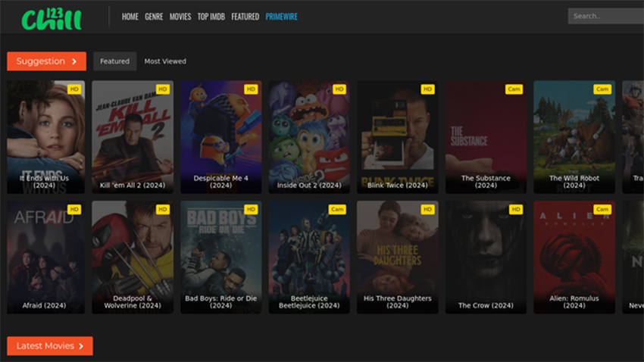Open The Crow (2024) poster

click(x=486, y=257)
